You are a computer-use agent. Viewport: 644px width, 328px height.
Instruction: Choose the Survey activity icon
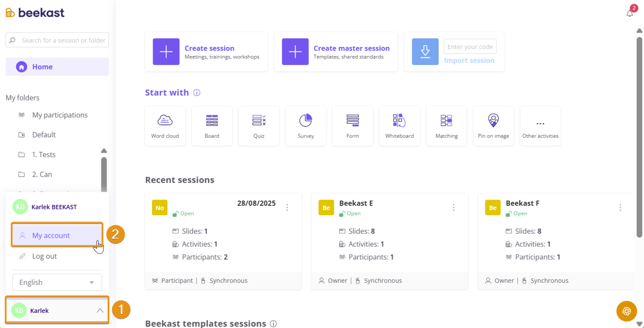(306, 126)
